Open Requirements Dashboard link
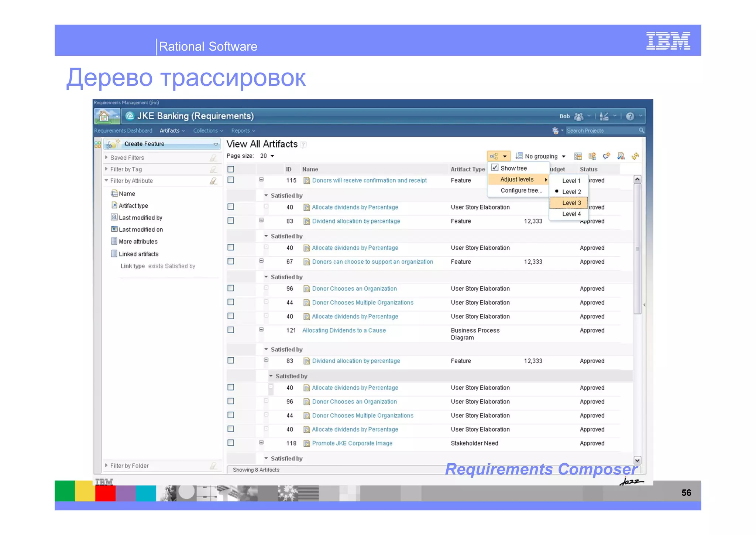756x535 pixels. tap(123, 131)
